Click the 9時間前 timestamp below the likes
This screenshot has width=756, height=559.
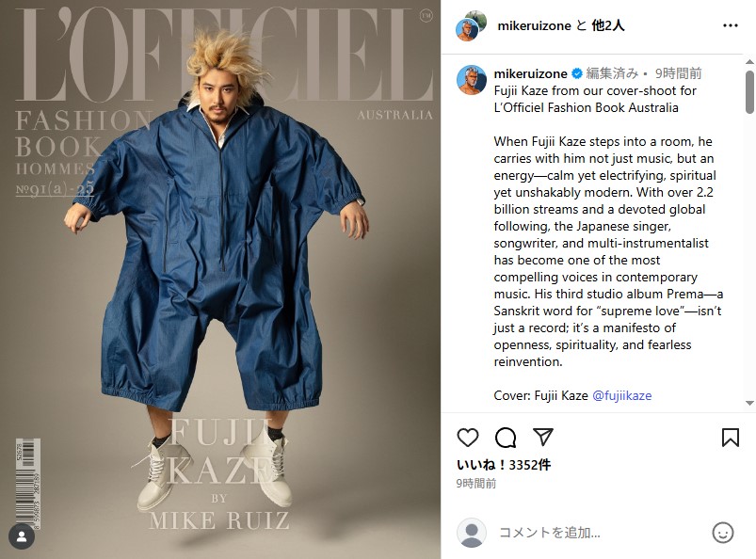(476, 484)
